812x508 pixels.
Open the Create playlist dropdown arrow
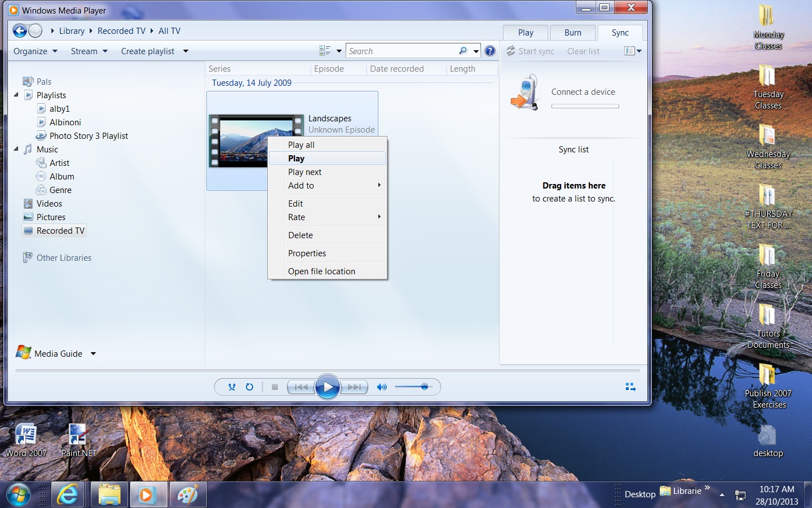pos(186,51)
